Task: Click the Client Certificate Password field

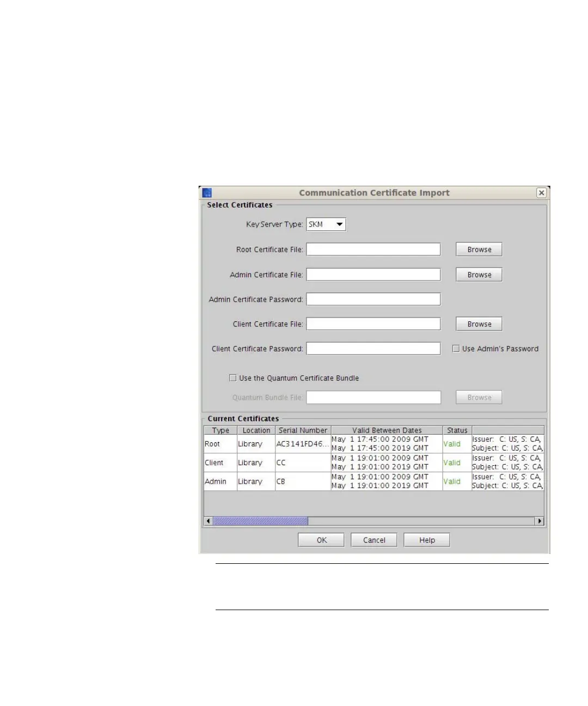Action: pyautogui.click(x=373, y=349)
